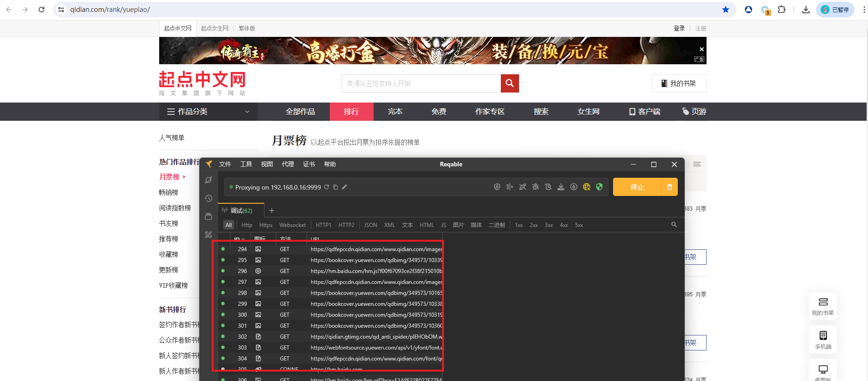This screenshot has width=868, height=381.
Task: Select request row 300
Action: tap(331, 315)
